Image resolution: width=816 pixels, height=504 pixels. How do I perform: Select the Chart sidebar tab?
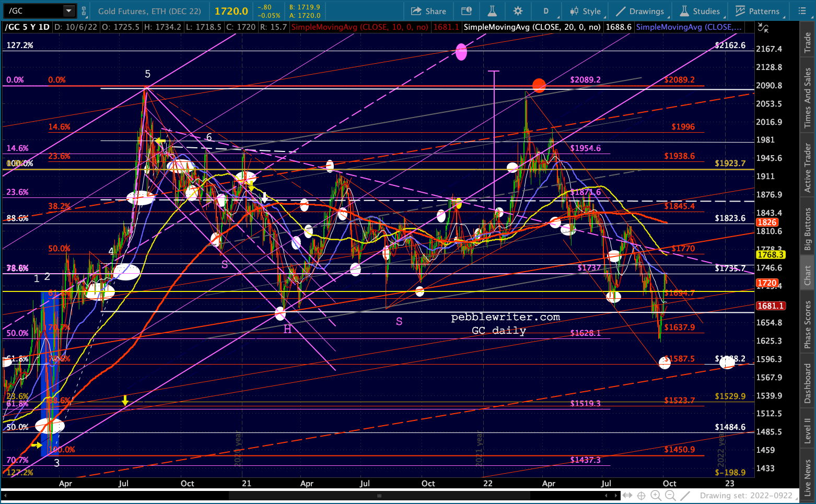tap(808, 275)
